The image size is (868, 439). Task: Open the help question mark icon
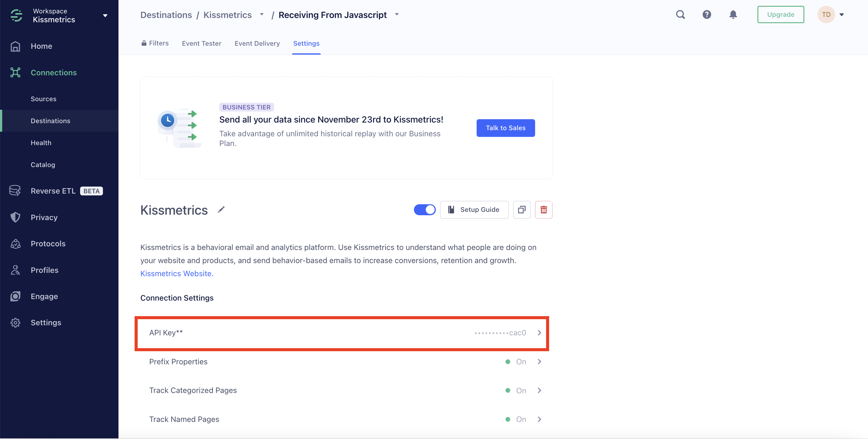(707, 15)
